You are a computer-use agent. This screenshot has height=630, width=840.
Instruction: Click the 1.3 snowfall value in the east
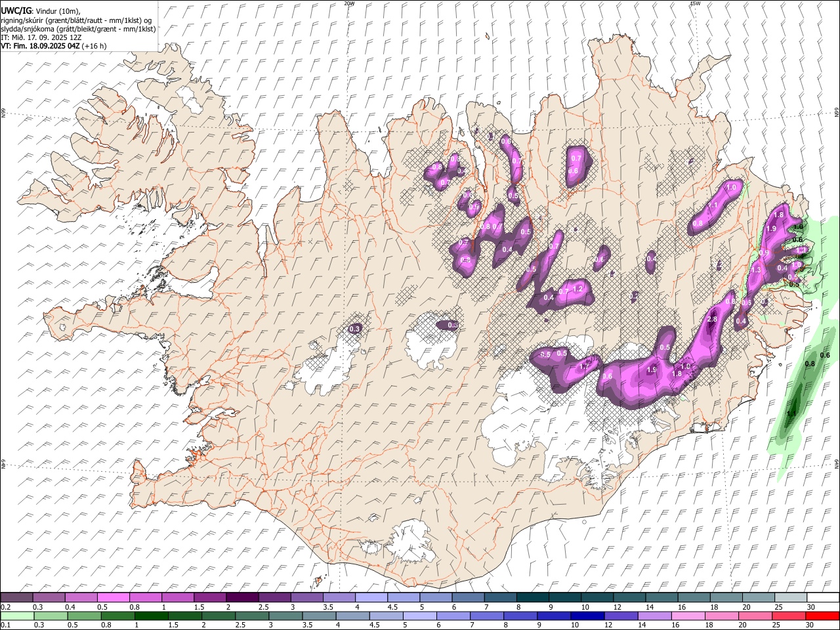[756, 270]
